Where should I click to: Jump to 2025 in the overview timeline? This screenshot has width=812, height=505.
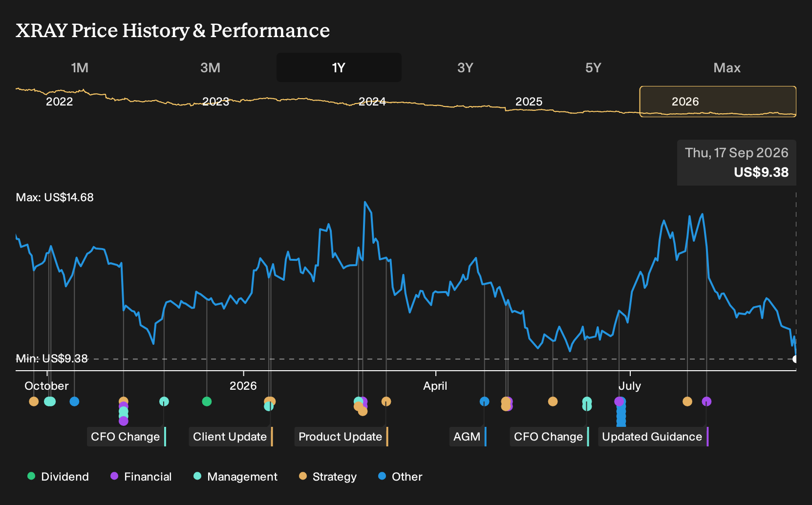pos(529,102)
